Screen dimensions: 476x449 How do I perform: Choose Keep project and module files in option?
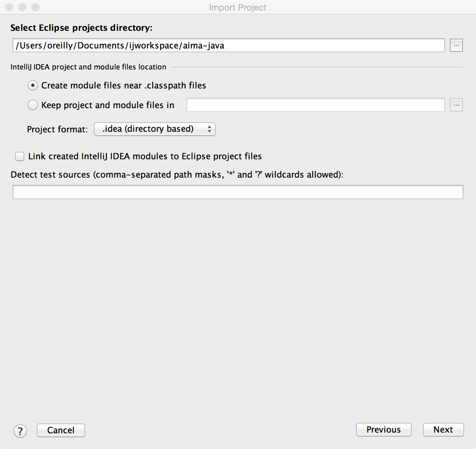click(x=33, y=105)
